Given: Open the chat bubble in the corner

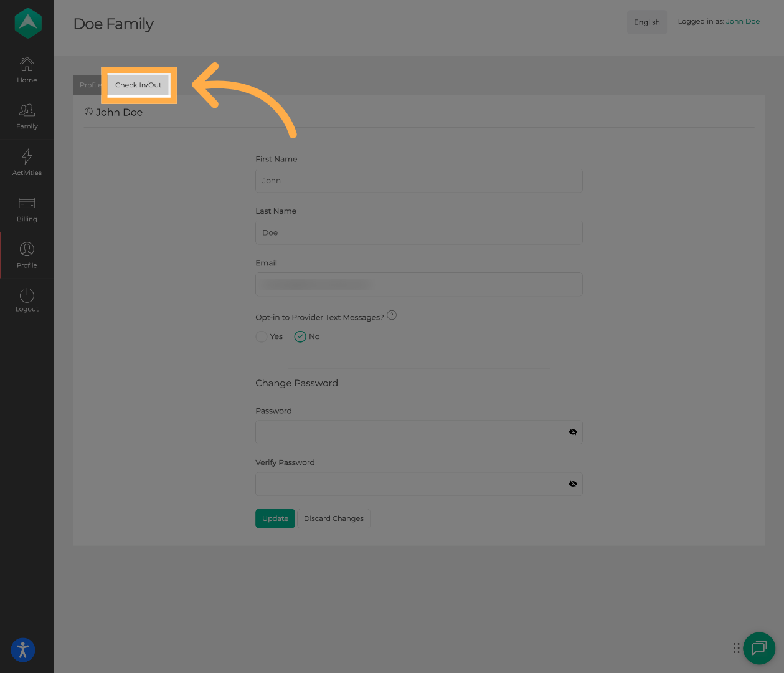Looking at the screenshot, I should [759, 648].
